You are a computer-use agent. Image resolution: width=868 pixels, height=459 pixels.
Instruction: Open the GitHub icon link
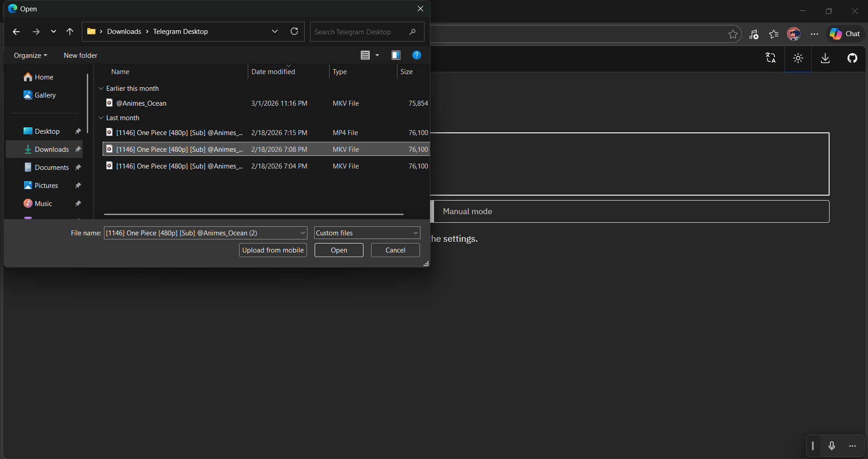point(852,58)
